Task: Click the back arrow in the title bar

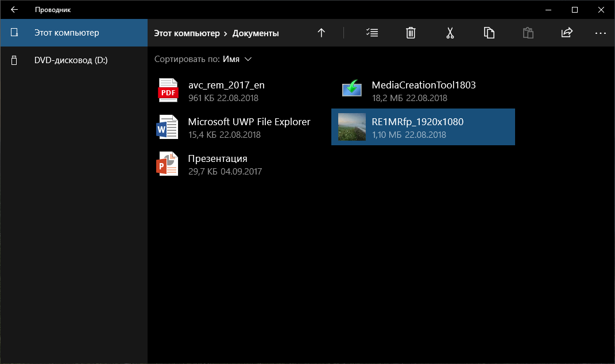Action: click(14, 9)
